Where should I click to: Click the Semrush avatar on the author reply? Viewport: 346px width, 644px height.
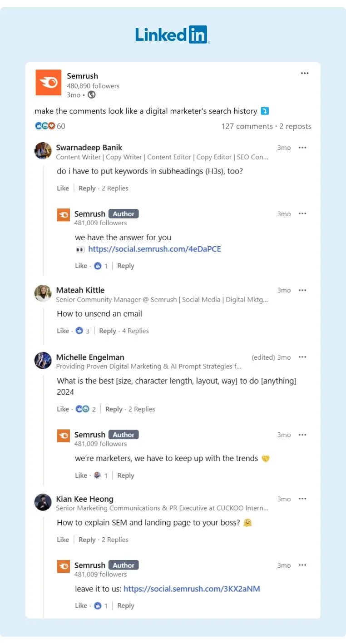point(63,214)
